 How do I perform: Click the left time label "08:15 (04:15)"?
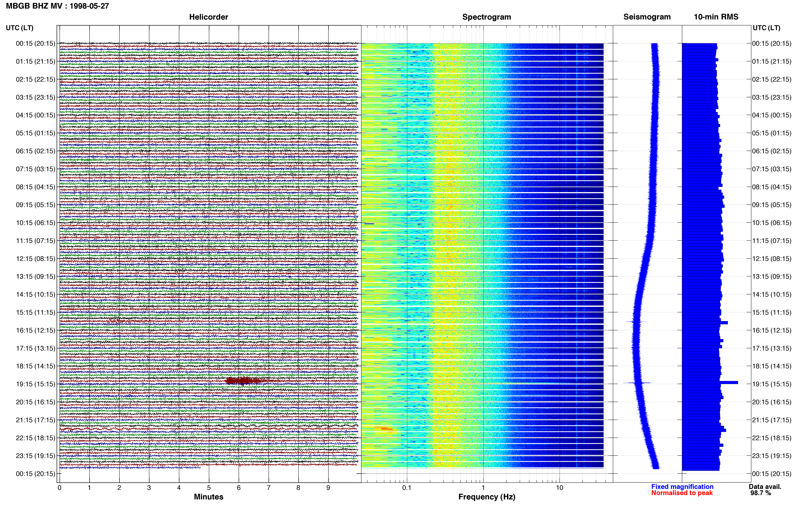pyautogui.click(x=36, y=187)
